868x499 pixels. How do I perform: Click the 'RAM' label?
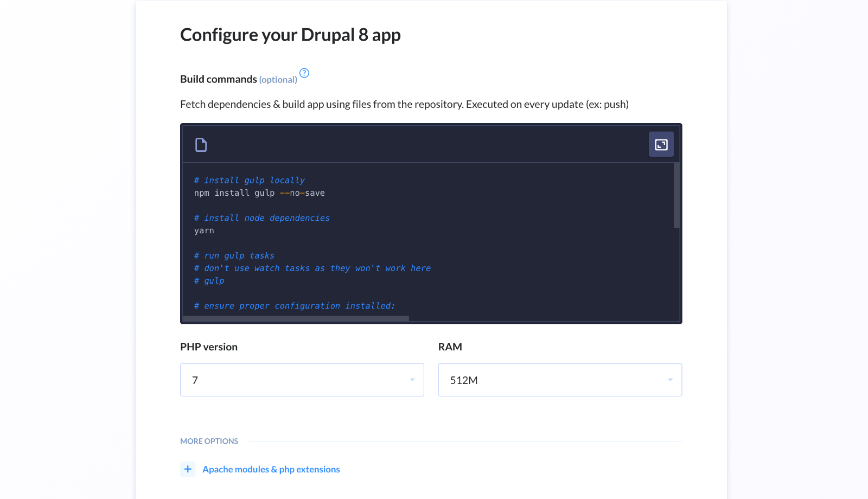point(450,347)
